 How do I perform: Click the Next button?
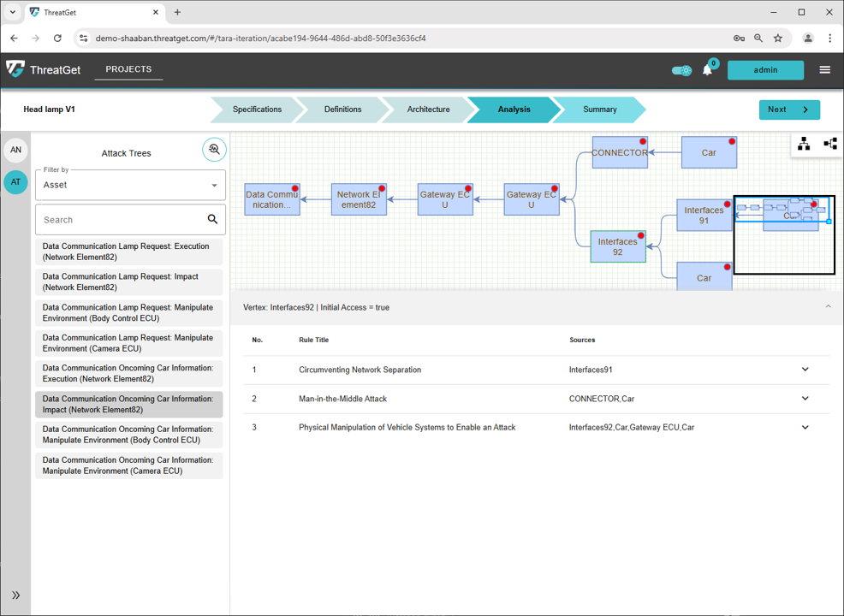788,110
